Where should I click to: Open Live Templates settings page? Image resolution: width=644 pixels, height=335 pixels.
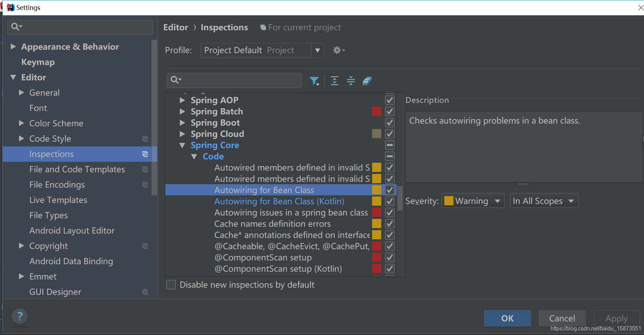coord(58,200)
